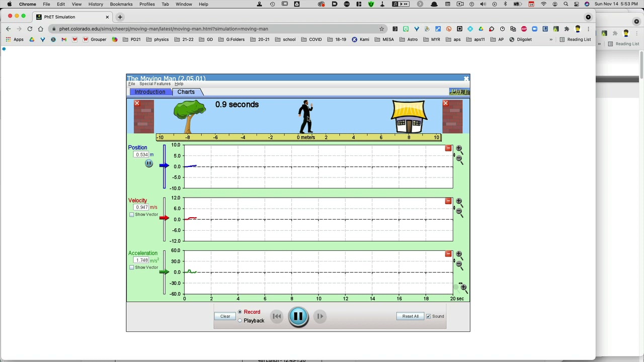Collapse the Position chart with red minus
This screenshot has width=644, height=362.
[448, 148]
